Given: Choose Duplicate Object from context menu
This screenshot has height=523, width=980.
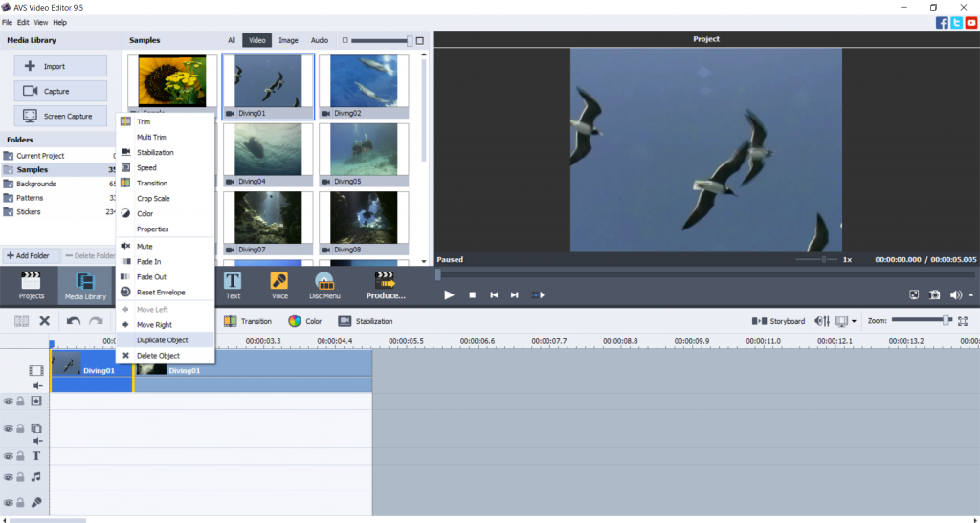Looking at the screenshot, I should tap(162, 339).
